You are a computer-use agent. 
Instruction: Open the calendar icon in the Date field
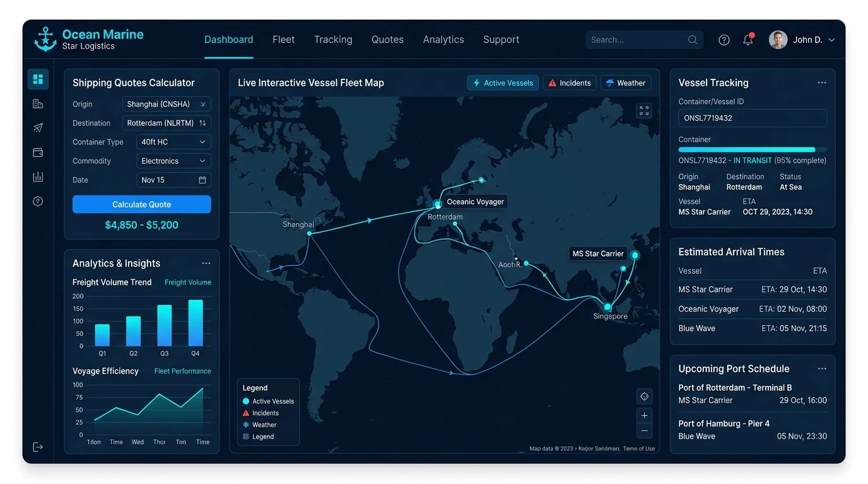pyautogui.click(x=202, y=180)
